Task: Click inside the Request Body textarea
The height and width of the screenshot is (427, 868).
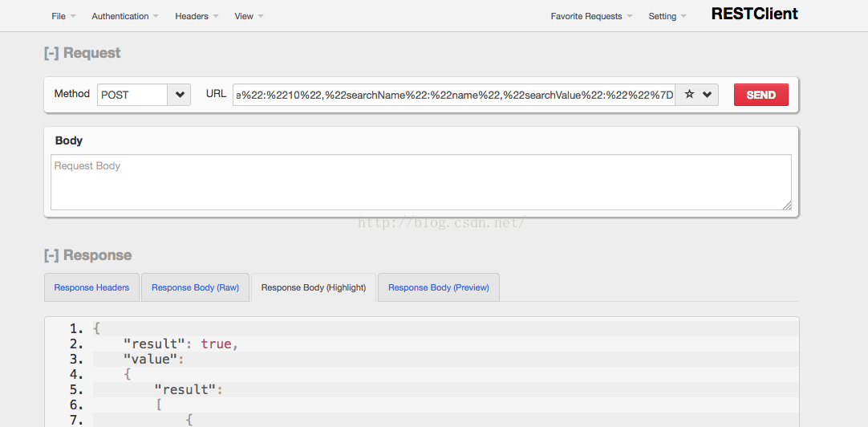Action: click(420, 182)
